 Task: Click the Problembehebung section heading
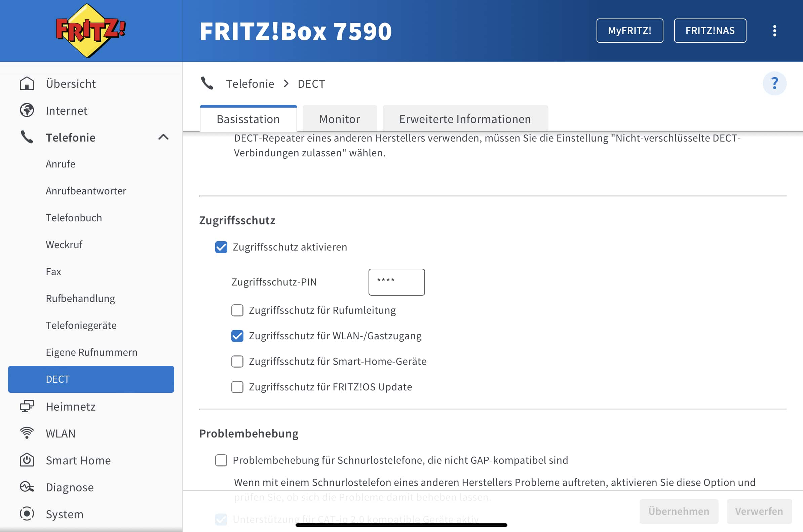(x=249, y=433)
